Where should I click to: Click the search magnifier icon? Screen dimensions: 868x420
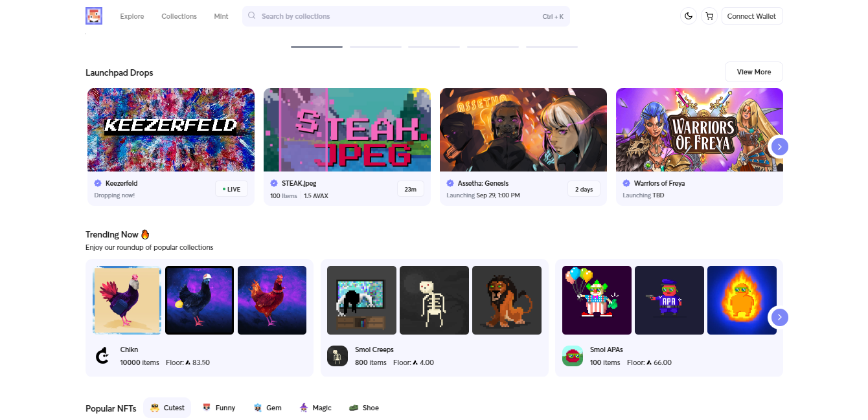tap(252, 16)
